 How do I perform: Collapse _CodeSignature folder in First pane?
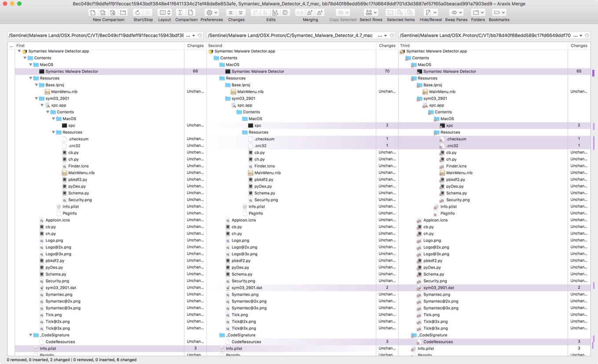(31, 335)
